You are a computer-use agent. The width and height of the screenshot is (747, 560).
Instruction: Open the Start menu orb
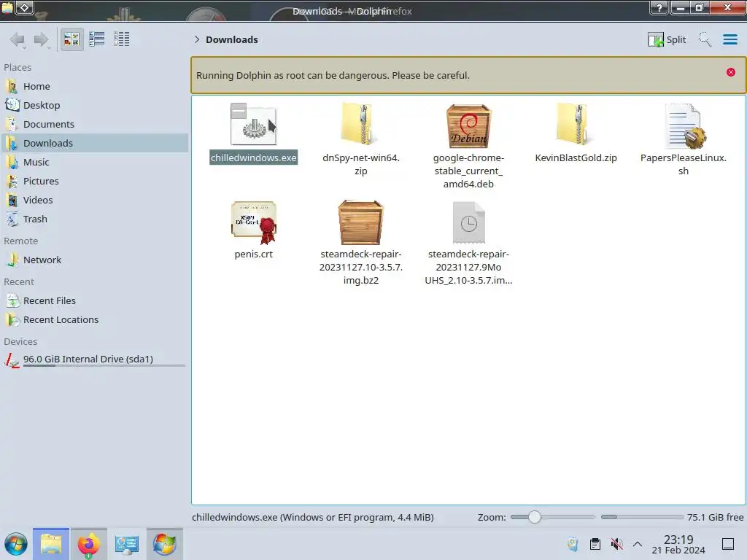pyautogui.click(x=16, y=544)
